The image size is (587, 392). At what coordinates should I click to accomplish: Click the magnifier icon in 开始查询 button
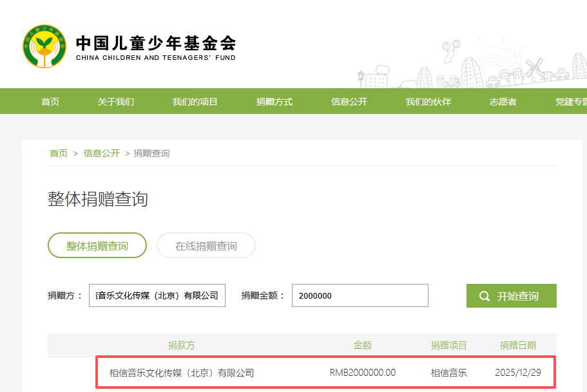(x=485, y=296)
